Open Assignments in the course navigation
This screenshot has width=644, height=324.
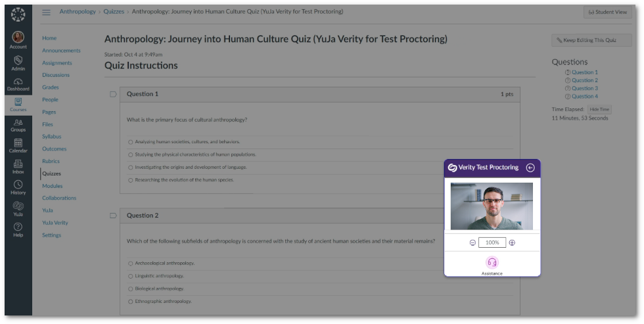pos(57,63)
